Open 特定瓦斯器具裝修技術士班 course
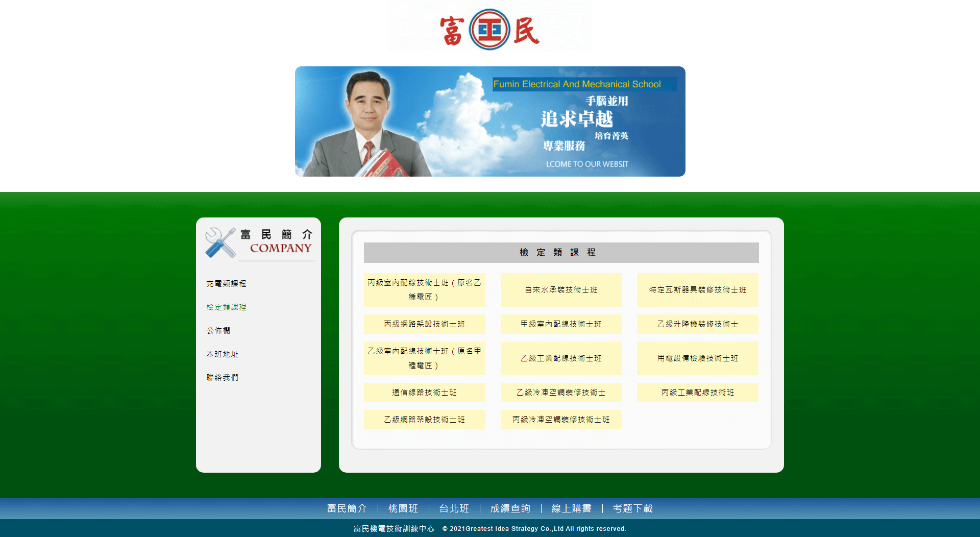Viewport: 980px width, 537px height. click(698, 290)
